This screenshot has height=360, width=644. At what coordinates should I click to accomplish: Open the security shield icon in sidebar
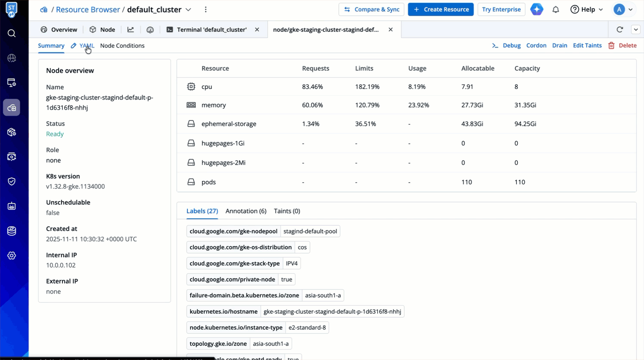coord(12,181)
